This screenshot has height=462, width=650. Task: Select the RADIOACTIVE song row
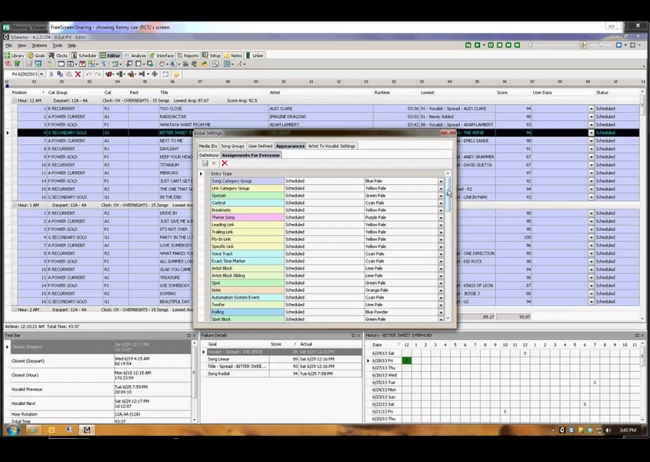click(327, 117)
